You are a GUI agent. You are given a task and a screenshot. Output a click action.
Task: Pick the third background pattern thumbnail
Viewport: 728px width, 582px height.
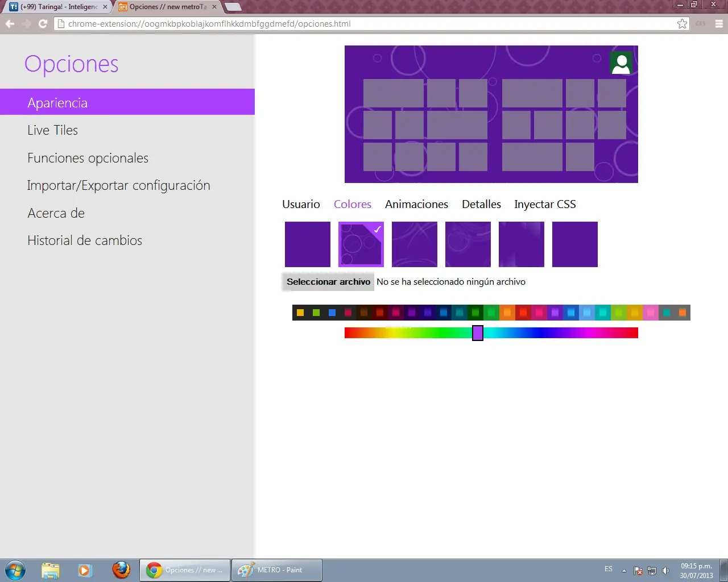[x=415, y=244]
